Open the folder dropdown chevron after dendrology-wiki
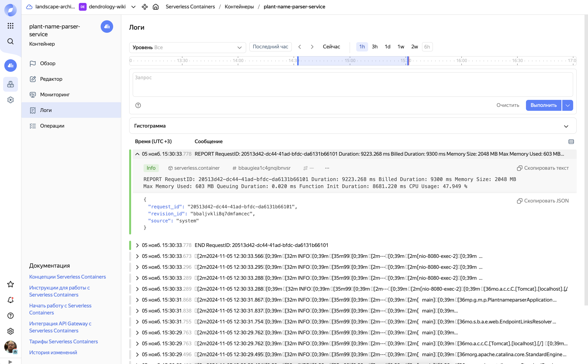The image size is (588, 364). tap(133, 7)
